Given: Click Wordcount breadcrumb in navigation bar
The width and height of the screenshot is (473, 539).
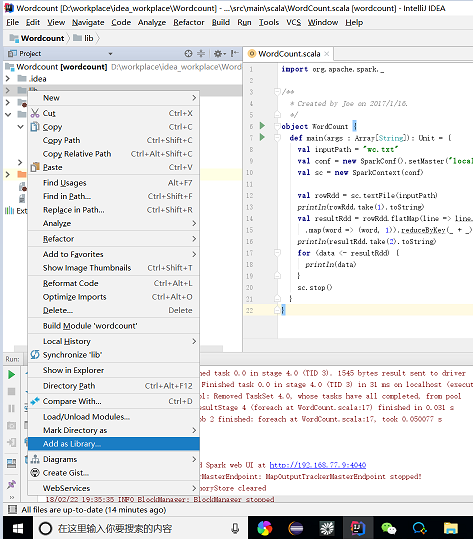Looking at the screenshot, I should tap(37, 38).
